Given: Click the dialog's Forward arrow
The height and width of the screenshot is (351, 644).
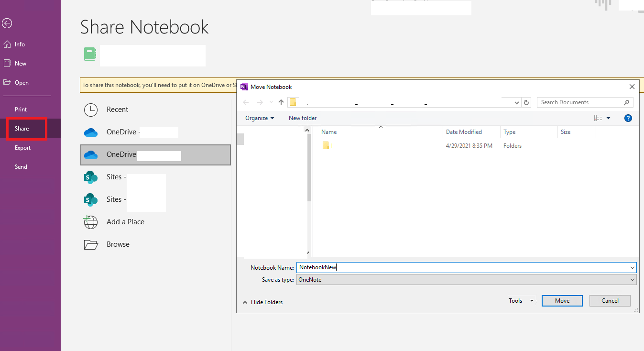Looking at the screenshot, I should pyautogui.click(x=260, y=102).
